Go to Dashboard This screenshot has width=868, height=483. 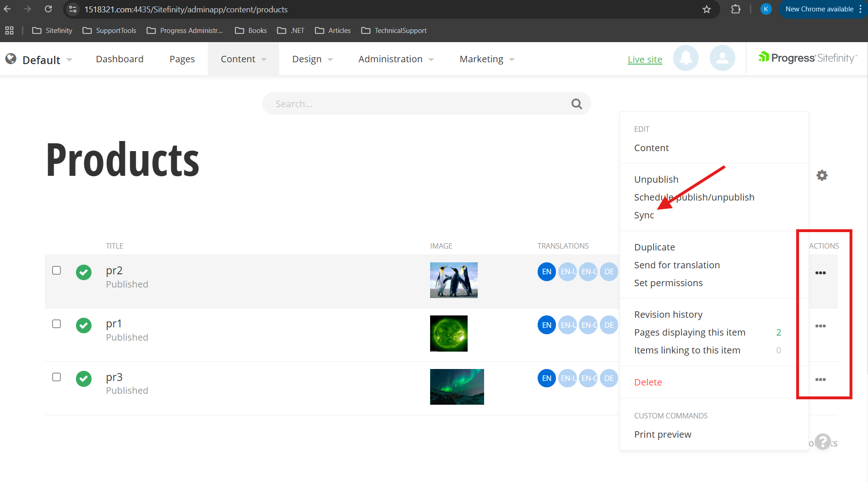(x=119, y=59)
